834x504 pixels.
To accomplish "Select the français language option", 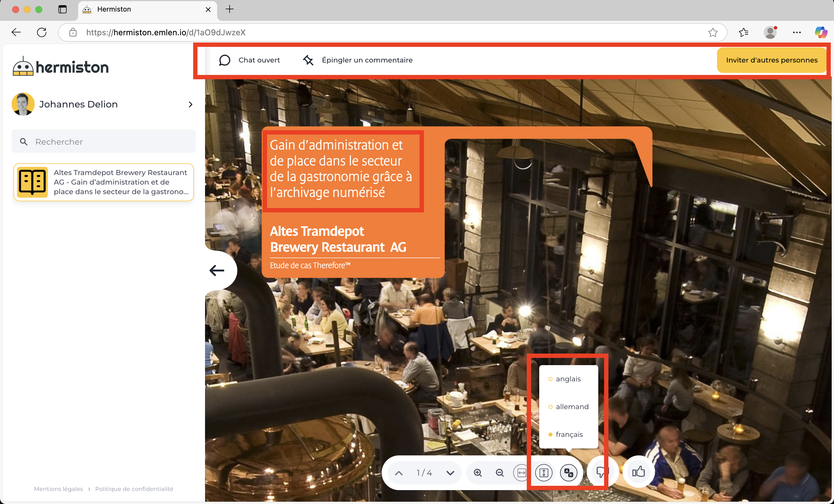I will 569,434.
